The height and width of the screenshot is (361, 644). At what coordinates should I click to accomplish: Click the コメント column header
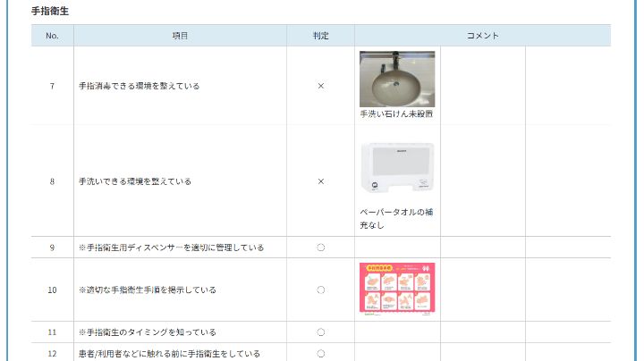(482, 36)
